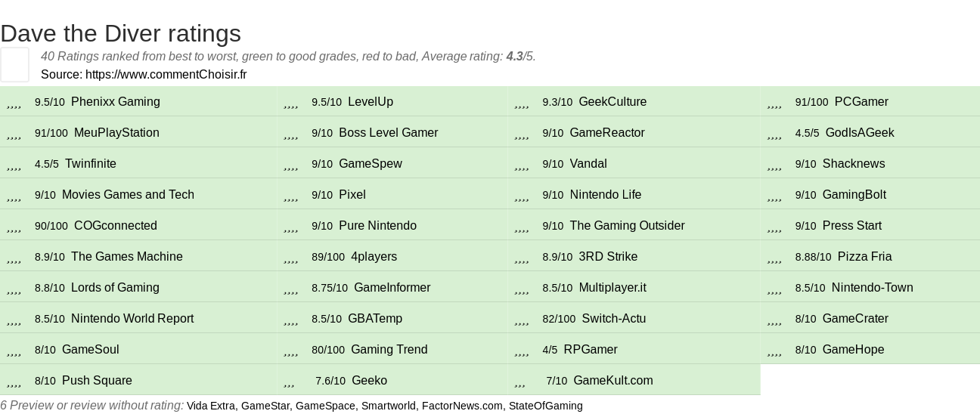This screenshot has height=414, width=980.
Task: Open the The Gaming Outsider review
Action: pyautogui.click(x=627, y=226)
